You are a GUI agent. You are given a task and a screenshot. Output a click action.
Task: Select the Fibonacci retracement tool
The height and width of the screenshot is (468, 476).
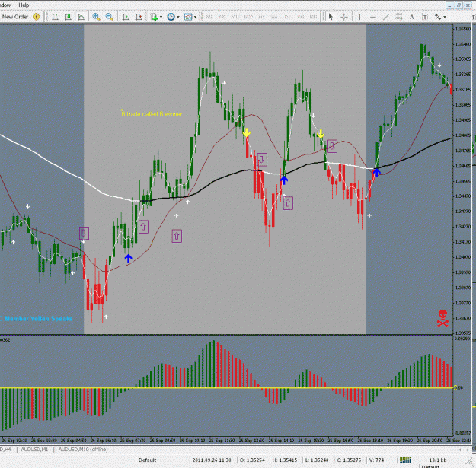tap(399, 17)
